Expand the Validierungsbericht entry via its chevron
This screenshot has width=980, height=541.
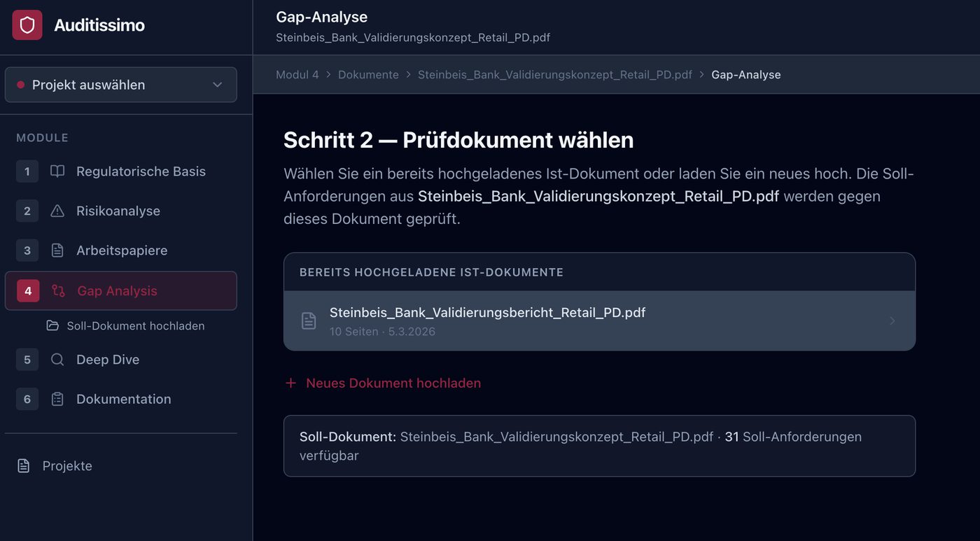pyautogui.click(x=892, y=321)
